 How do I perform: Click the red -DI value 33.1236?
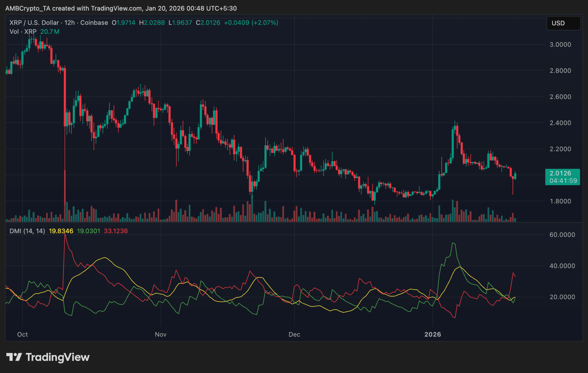click(x=116, y=231)
